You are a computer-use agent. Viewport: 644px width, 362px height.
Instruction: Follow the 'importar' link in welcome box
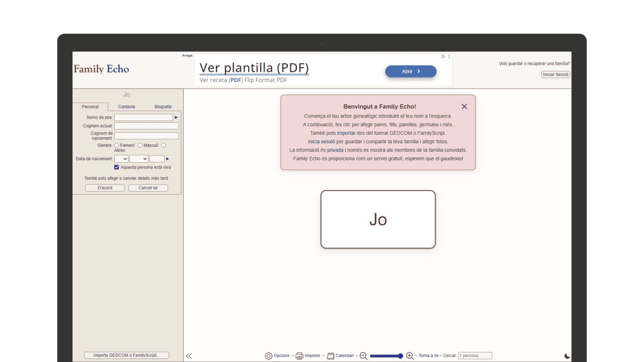point(346,133)
